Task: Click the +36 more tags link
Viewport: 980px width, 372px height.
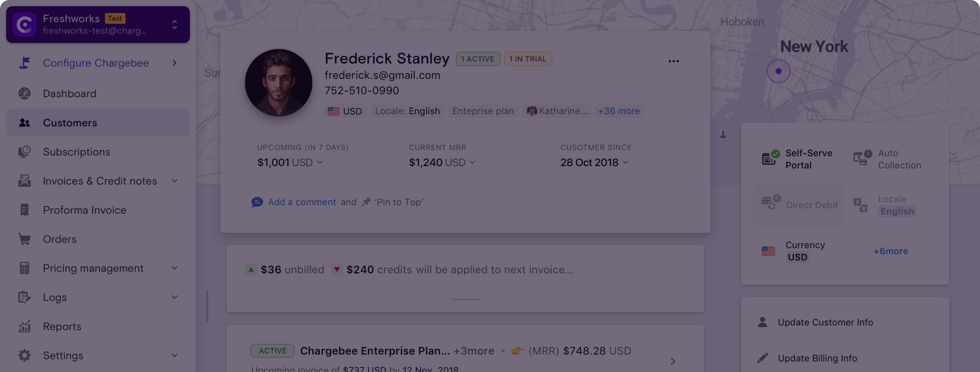Action: [619, 111]
